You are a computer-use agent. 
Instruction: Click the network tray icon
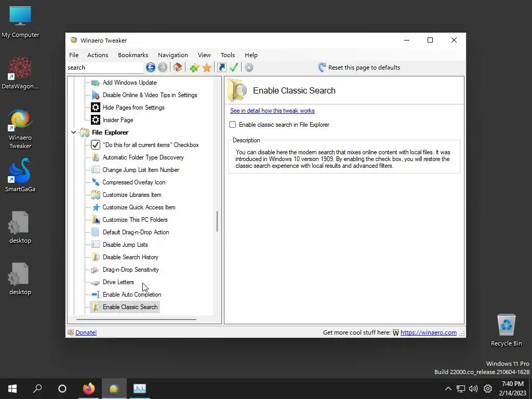pyautogui.click(x=460, y=389)
